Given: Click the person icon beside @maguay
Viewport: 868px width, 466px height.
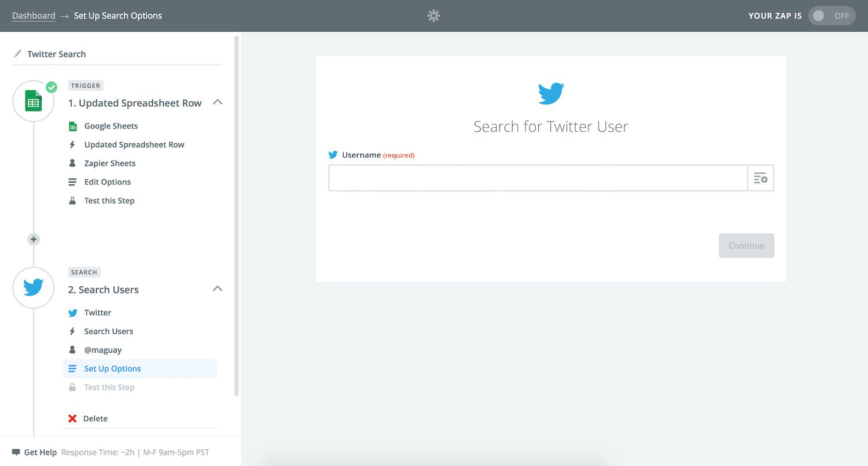Looking at the screenshot, I should (x=72, y=350).
